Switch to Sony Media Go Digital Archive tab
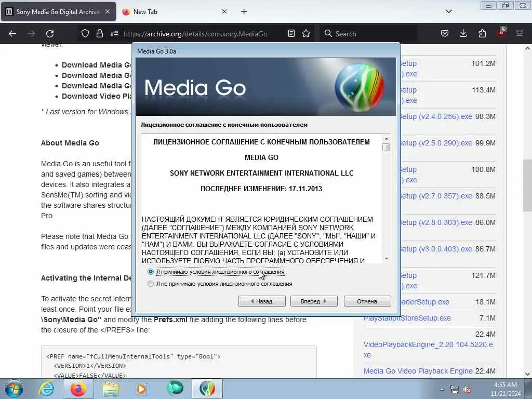This screenshot has height=399, width=532. click(x=58, y=11)
